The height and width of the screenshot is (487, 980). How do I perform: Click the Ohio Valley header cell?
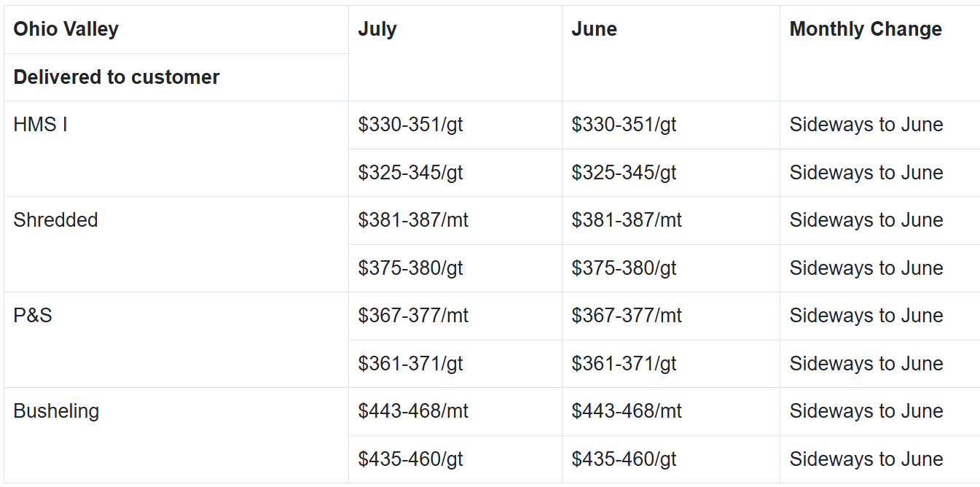[66, 29]
